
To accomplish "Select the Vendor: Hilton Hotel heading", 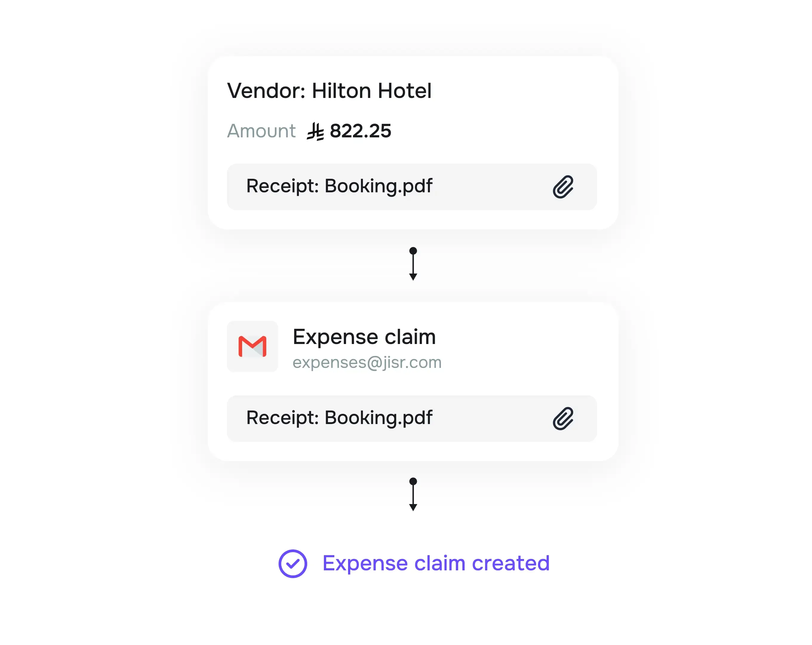I will pyautogui.click(x=329, y=91).
